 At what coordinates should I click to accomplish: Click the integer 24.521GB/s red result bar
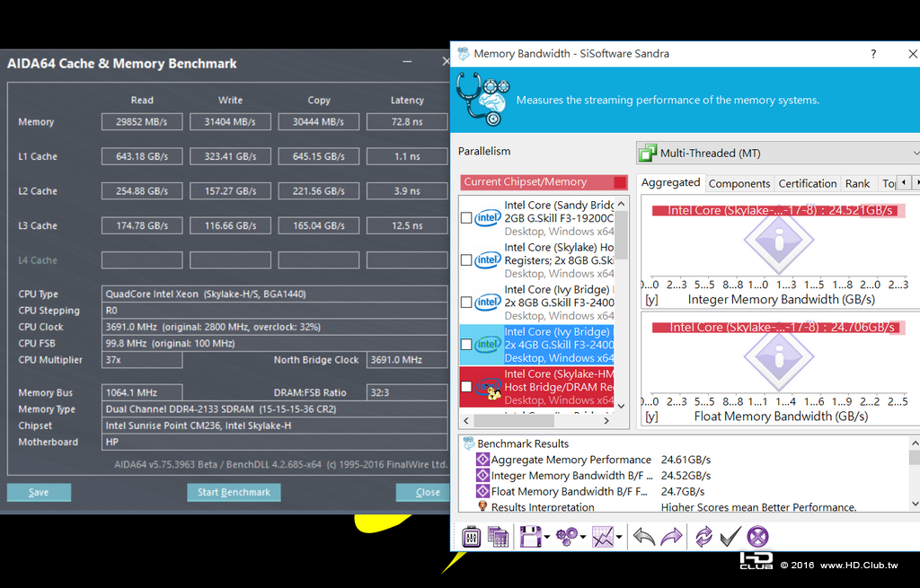779,210
